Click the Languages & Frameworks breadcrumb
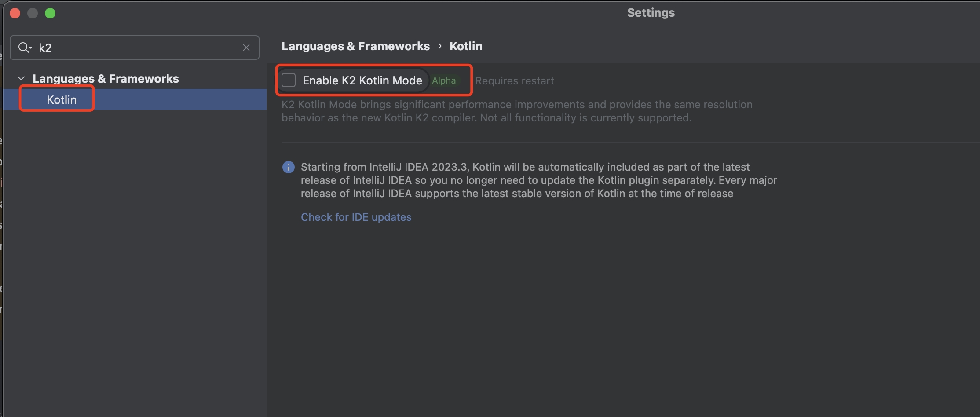This screenshot has width=980, height=417. point(355,46)
